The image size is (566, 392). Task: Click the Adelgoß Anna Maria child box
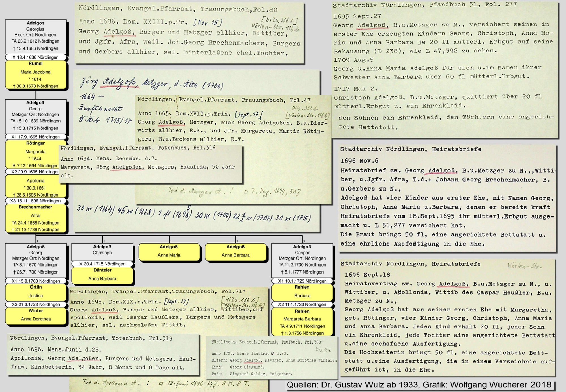pyautogui.click(x=169, y=251)
